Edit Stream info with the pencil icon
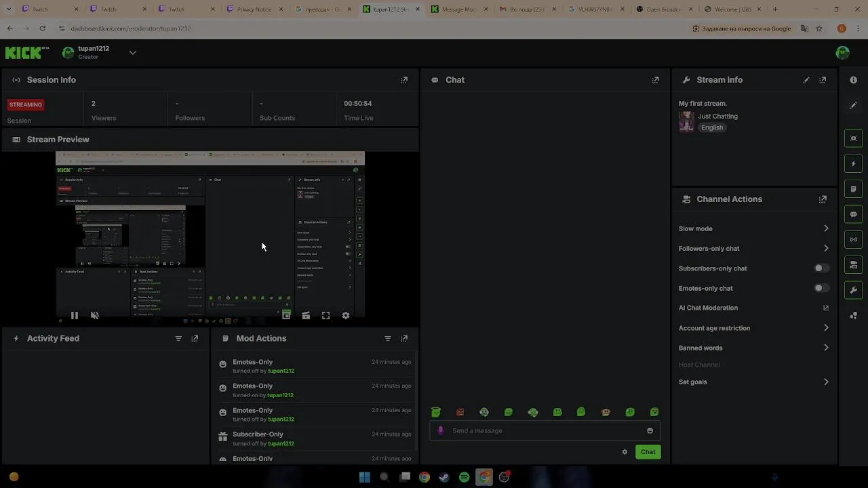868x488 pixels. point(806,80)
